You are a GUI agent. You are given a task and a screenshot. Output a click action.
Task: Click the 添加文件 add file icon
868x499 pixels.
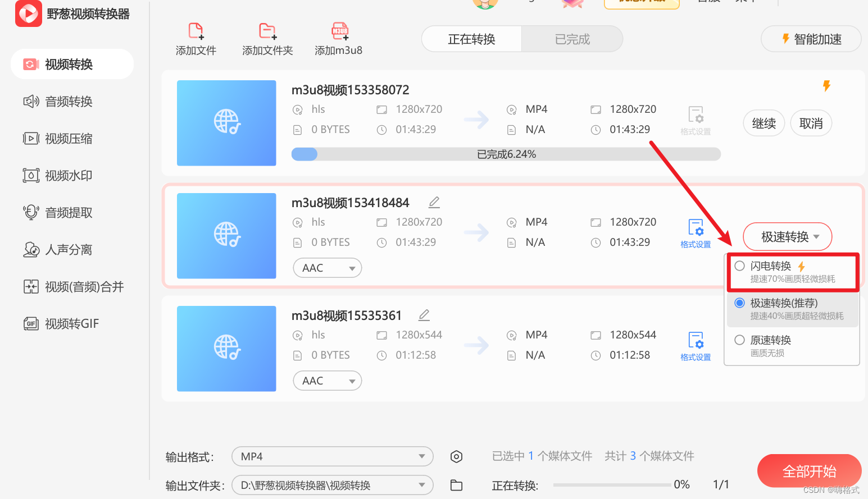pyautogui.click(x=196, y=31)
